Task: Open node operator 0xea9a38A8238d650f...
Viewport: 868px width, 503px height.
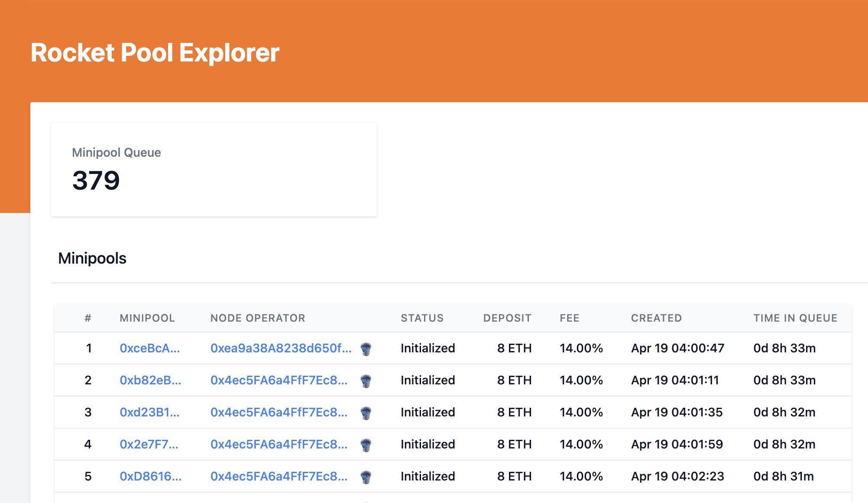Action: [x=281, y=348]
